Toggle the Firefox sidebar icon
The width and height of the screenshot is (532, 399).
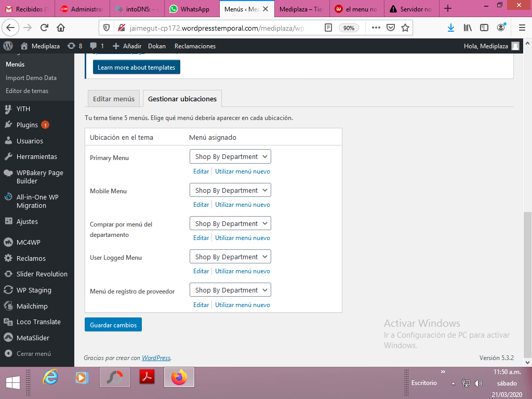(484, 28)
